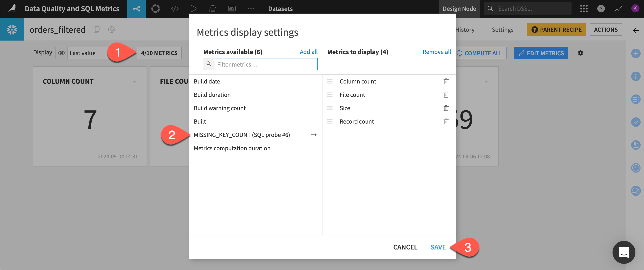The image size is (644, 270).
Task: Click the Datasets menu item
Action: (280, 9)
